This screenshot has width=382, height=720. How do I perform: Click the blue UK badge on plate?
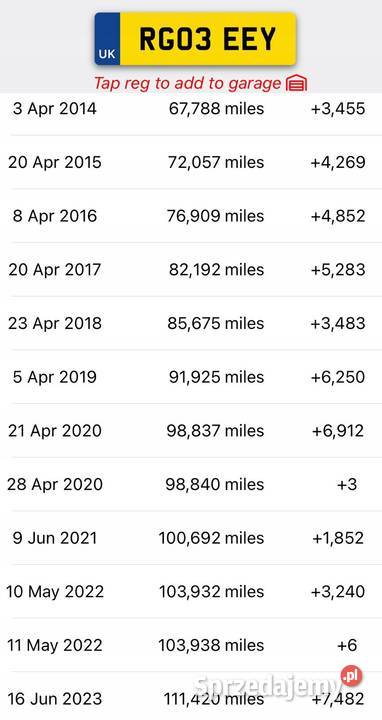coord(107,39)
